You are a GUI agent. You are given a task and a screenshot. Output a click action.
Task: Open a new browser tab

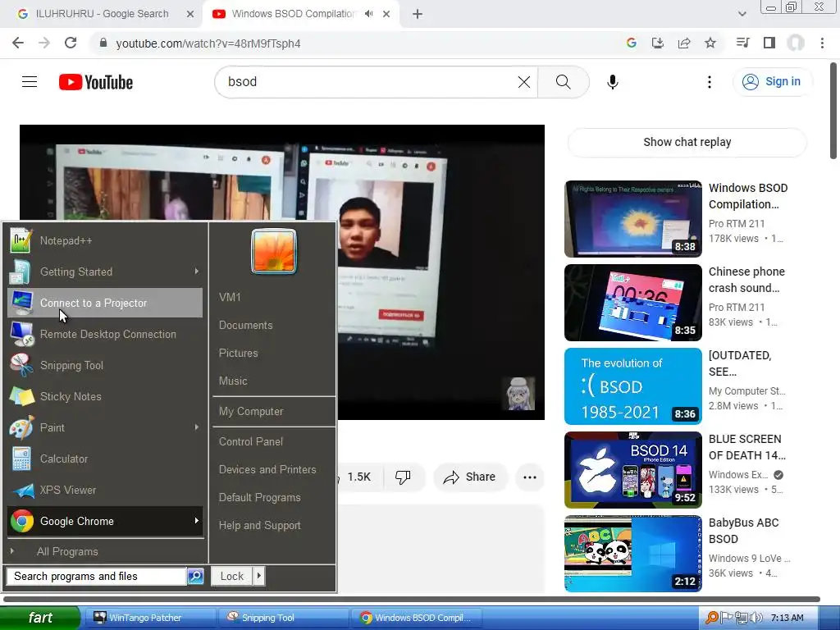coord(418,15)
